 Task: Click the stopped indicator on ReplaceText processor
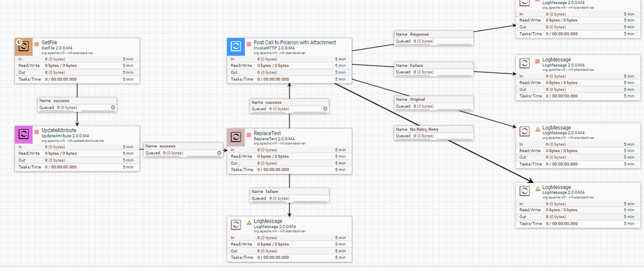click(249, 134)
